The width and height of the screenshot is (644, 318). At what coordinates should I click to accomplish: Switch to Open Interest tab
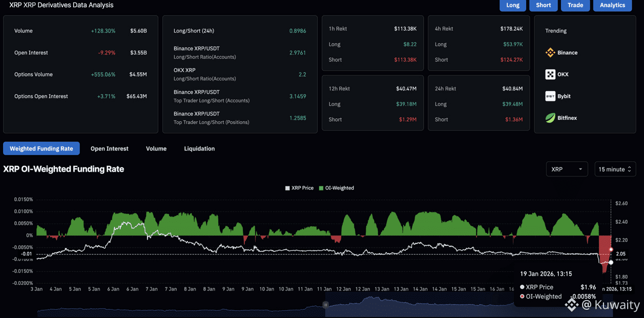point(109,149)
